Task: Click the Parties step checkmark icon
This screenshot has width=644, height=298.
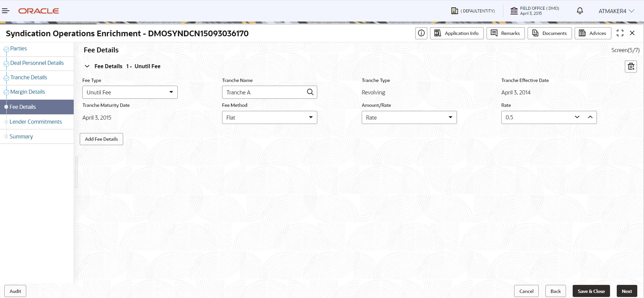Action: click(6, 49)
